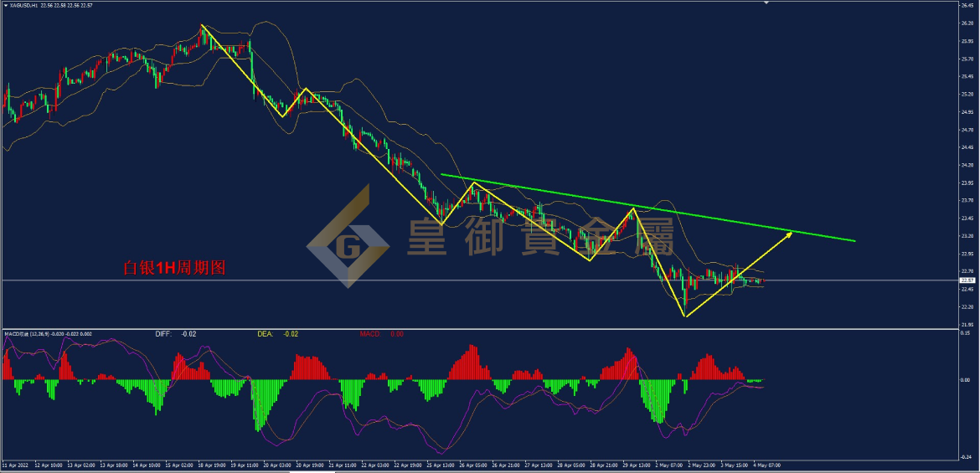Viewport: 980px width, 473px height.
Task: Open the XAGUSD chart dropdown triangle
Action: pos(4,5)
